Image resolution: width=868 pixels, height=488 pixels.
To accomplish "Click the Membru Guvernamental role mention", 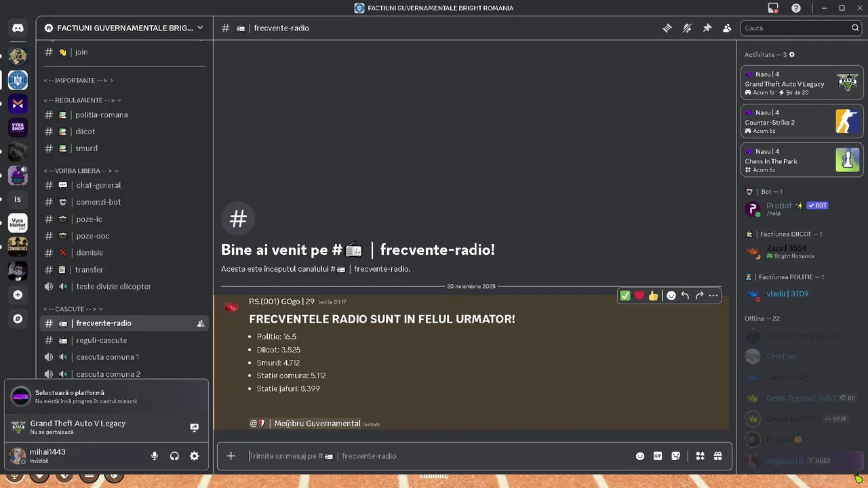I will click(x=305, y=424).
